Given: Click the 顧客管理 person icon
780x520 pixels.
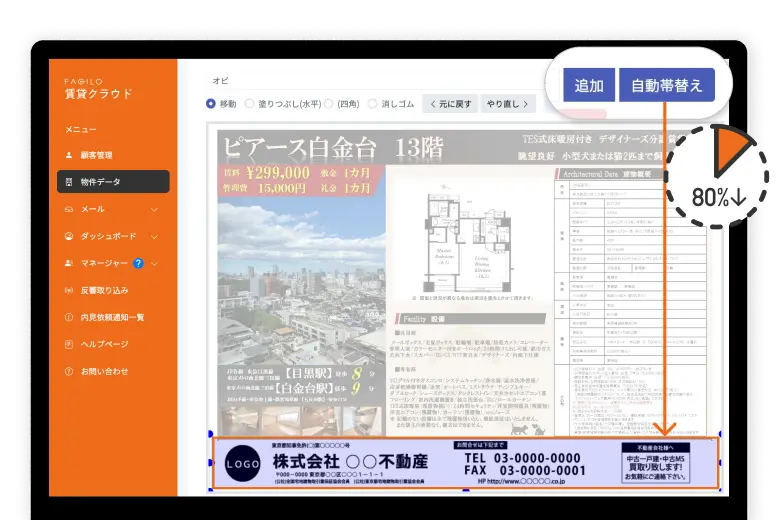Looking at the screenshot, I should [69, 155].
